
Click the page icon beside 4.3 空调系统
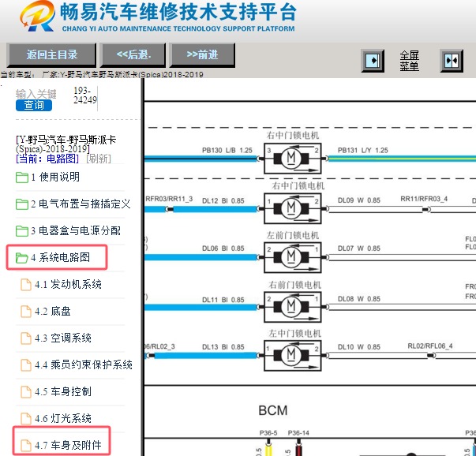26,338
